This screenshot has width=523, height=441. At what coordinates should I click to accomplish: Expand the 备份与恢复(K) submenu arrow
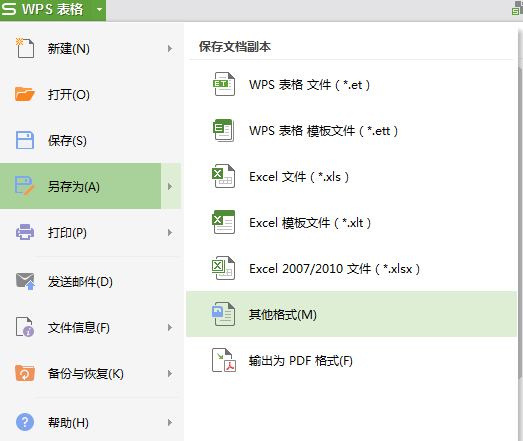[170, 374]
